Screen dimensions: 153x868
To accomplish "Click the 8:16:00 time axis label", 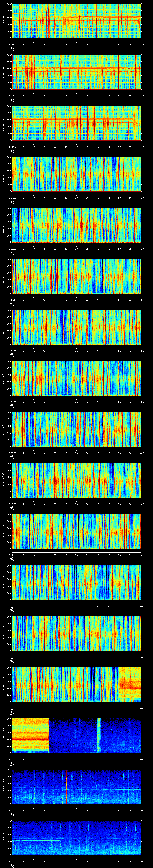I will [x=12, y=810].
